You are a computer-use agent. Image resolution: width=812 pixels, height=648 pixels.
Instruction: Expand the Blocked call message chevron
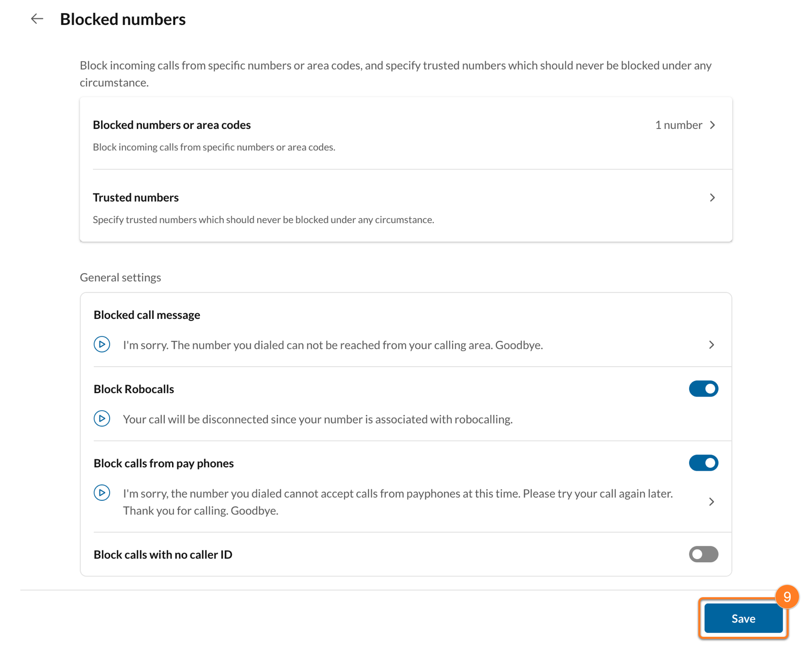tap(712, 345)
